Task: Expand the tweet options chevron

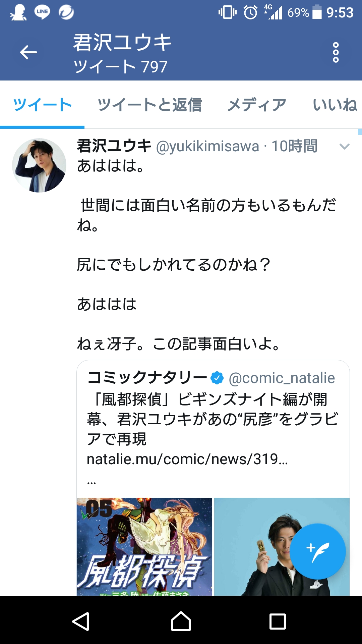Action: (344, 146)
